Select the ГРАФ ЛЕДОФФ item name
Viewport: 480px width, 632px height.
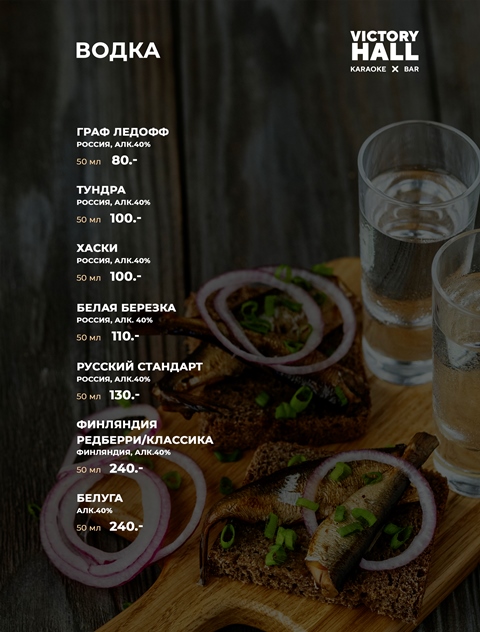[123, 132]
